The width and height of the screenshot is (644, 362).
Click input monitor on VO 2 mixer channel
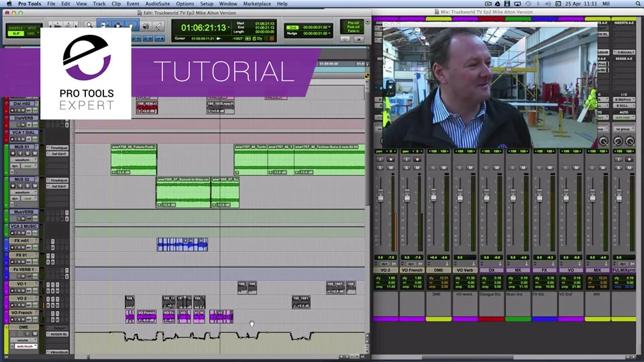[x=380, y=160]
